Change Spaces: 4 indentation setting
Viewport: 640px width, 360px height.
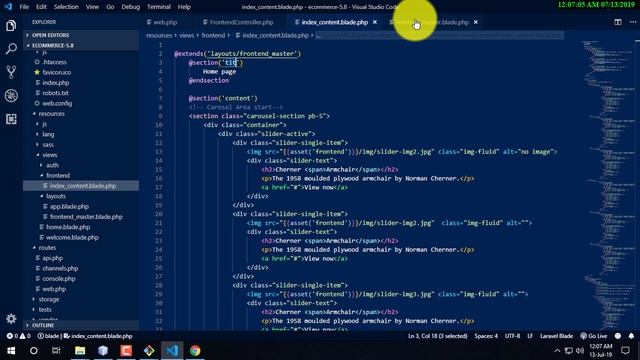coord(486,336)
